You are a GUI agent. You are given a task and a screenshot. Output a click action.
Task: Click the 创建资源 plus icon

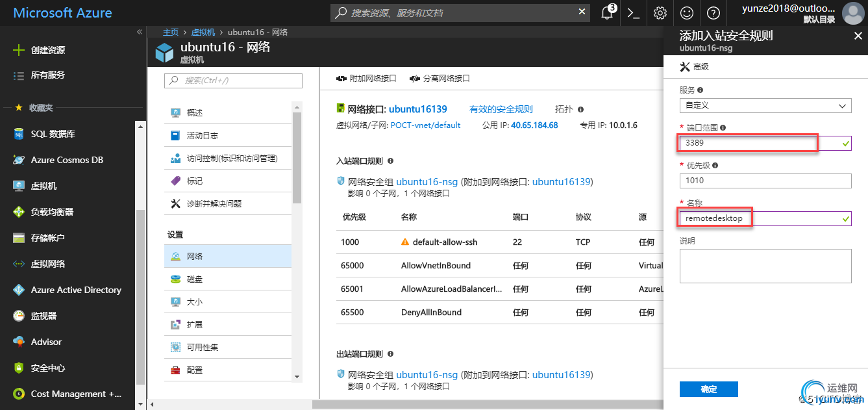[x=19, y=50]
